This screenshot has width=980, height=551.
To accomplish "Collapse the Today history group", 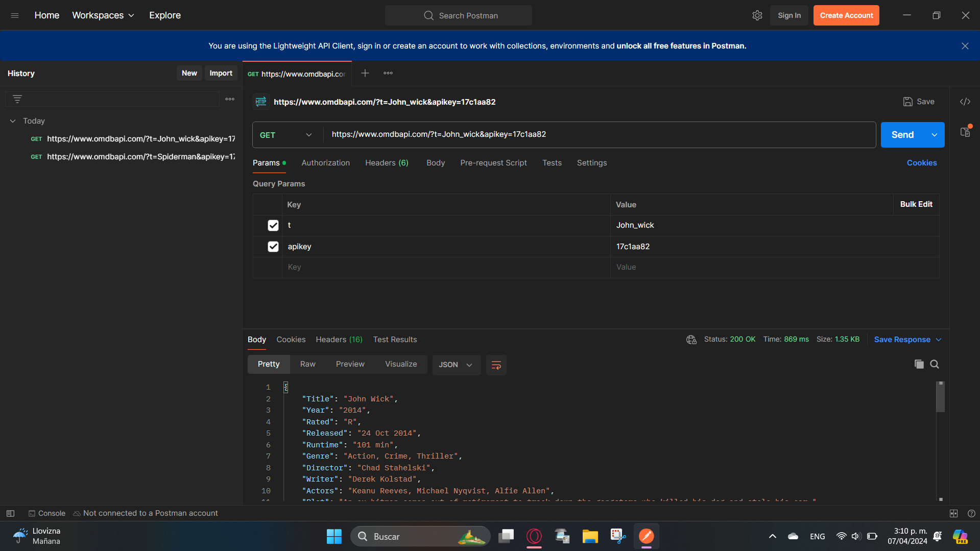I will click(13, 121).
